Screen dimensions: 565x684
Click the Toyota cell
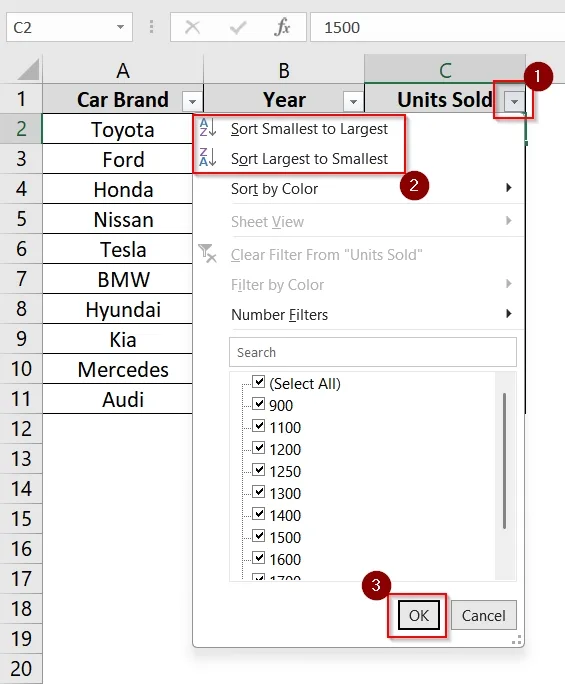[x=117, y=129]
